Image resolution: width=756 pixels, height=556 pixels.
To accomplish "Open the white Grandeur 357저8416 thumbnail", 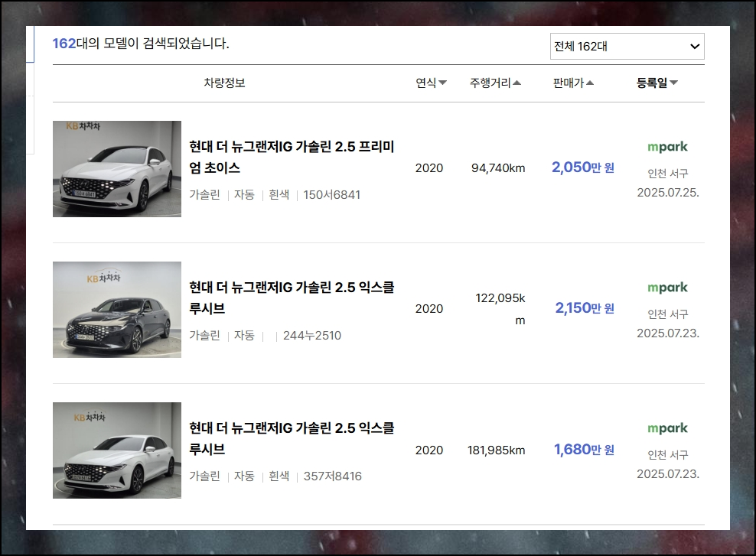I will coord(117,450).
